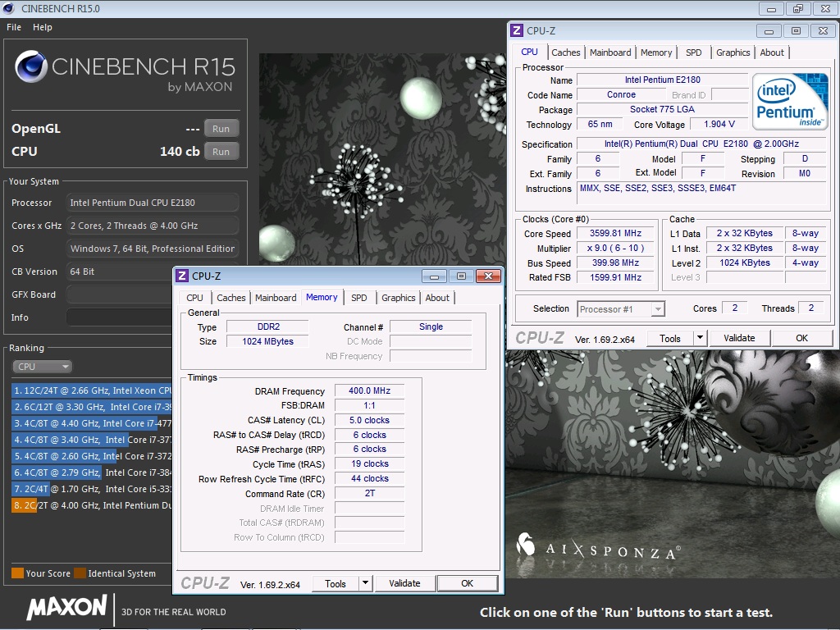Click Validate in back CPU-Z window
The image size is (840, 630).
point(739,338)
